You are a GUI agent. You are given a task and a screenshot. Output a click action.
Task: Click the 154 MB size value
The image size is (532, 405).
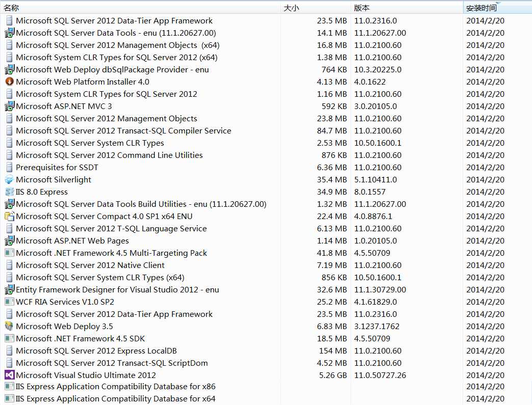[333, 350]
